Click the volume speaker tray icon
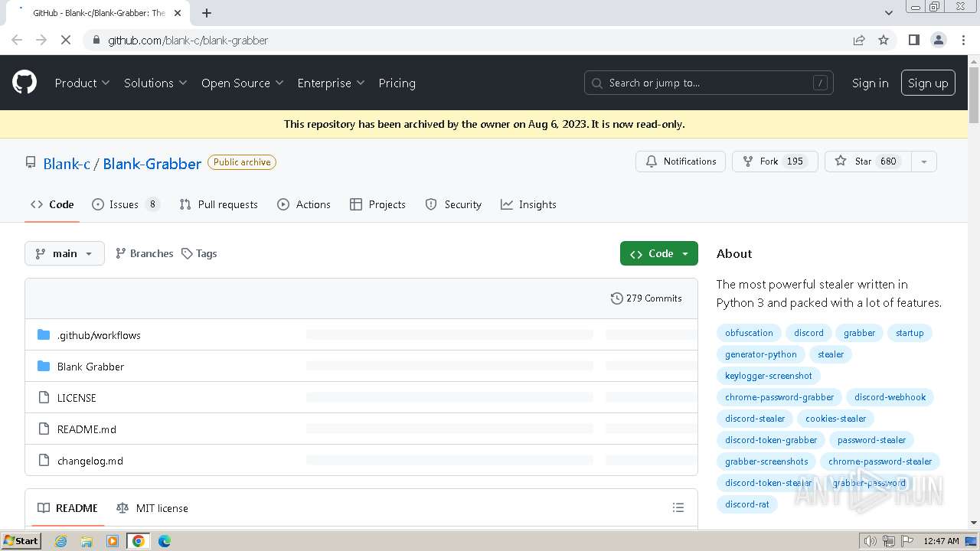Screen dimensions: 980x551 click(871, 541)
